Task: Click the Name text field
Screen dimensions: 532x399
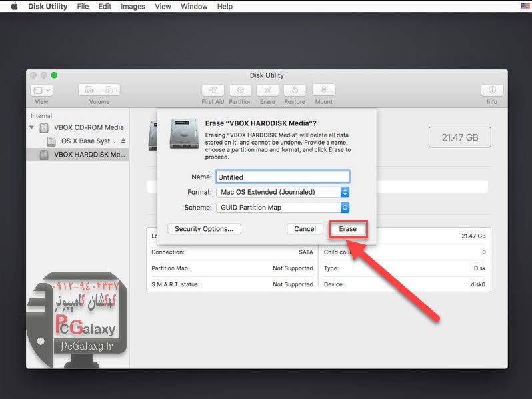Action: [282, 177]
